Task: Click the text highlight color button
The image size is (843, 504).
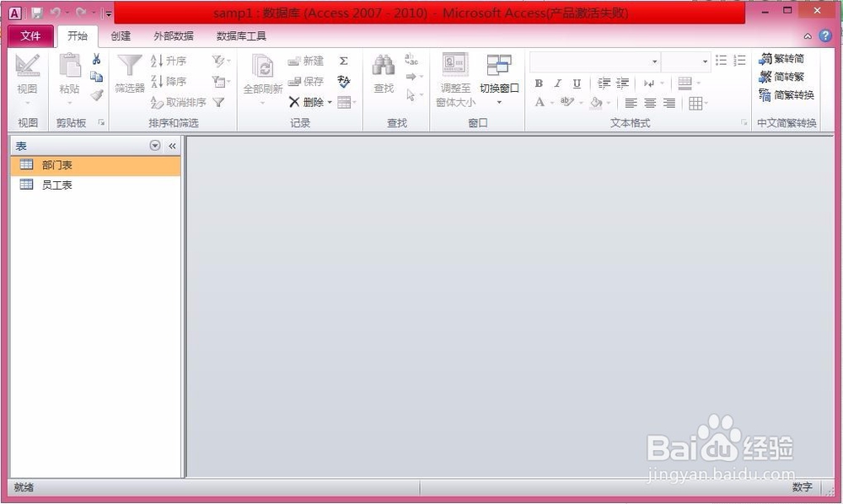Action: [x=567, y=102]
